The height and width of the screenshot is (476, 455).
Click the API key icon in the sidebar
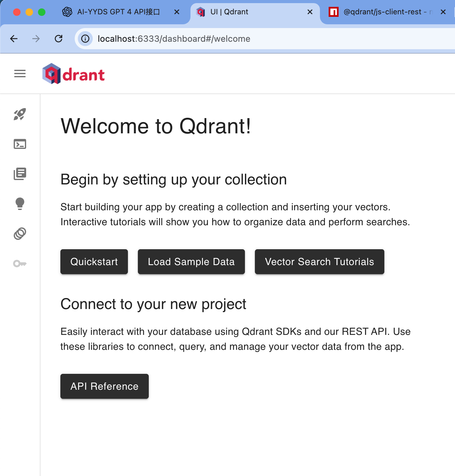coord(20,264)
